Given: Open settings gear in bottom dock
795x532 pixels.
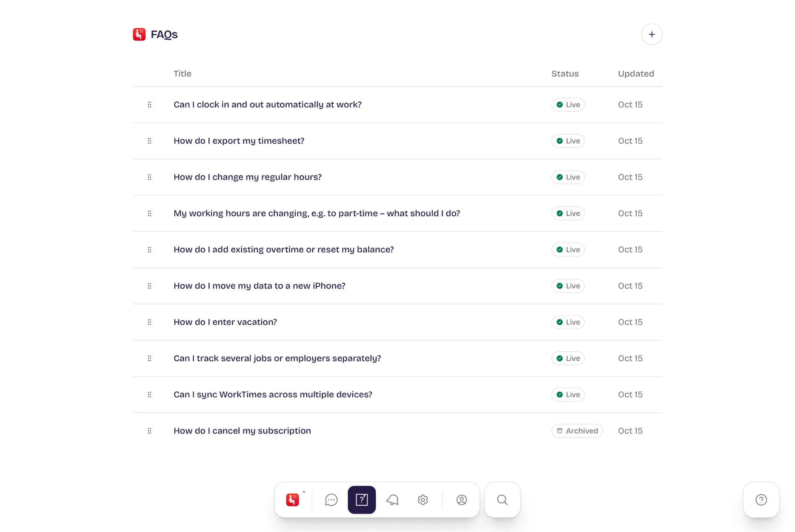Looking at the screenshot, I should click(x=423, y=500).
